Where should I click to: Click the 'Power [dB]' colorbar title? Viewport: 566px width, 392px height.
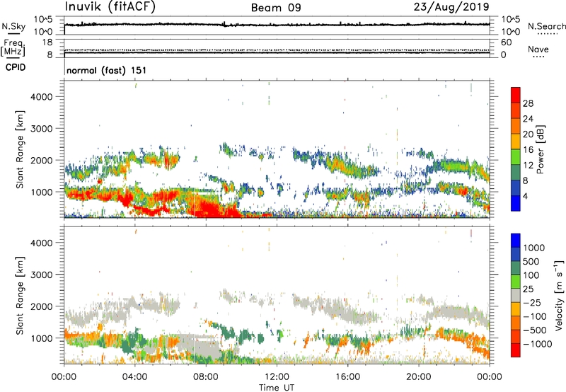point(541,149)
